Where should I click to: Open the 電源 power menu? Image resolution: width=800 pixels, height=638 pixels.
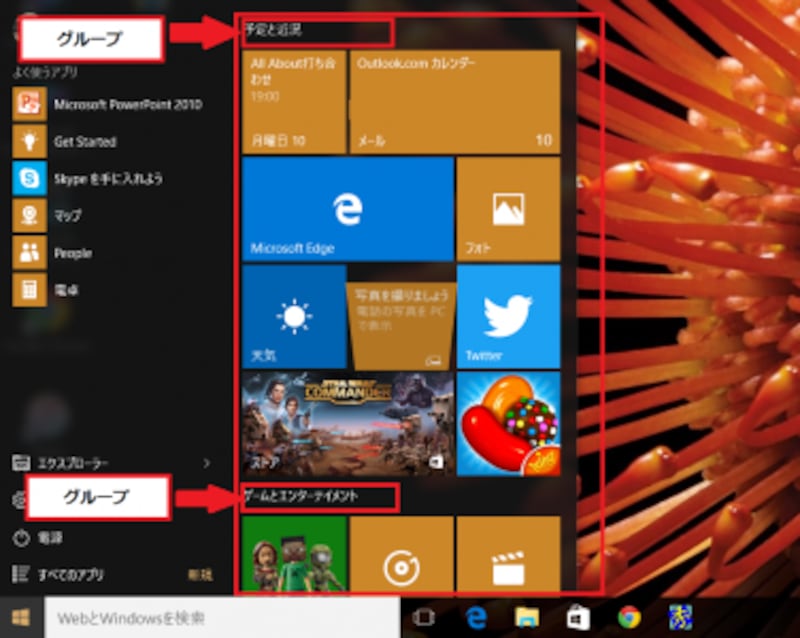(x=38, y=538)
